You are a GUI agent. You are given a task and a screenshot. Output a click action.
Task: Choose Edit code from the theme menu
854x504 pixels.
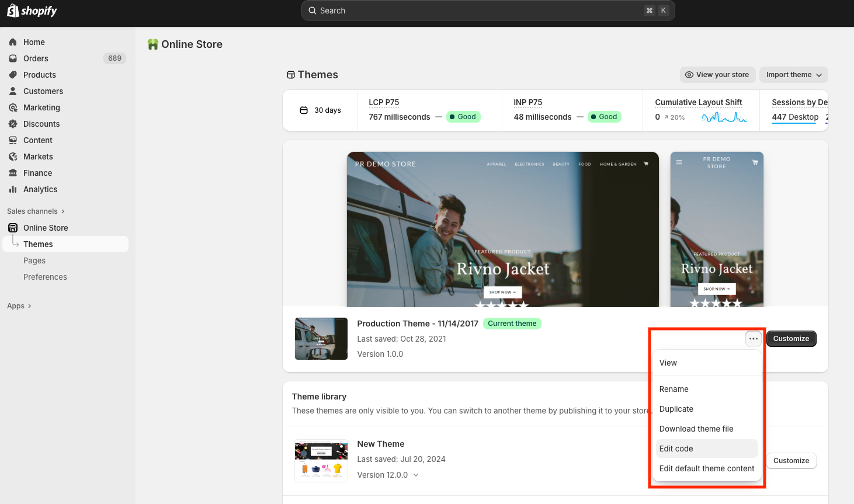676,449
